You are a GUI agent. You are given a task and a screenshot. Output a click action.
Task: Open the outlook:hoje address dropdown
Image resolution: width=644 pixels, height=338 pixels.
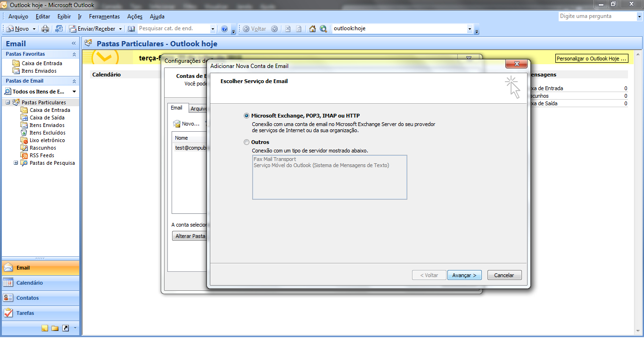(470, 29)
